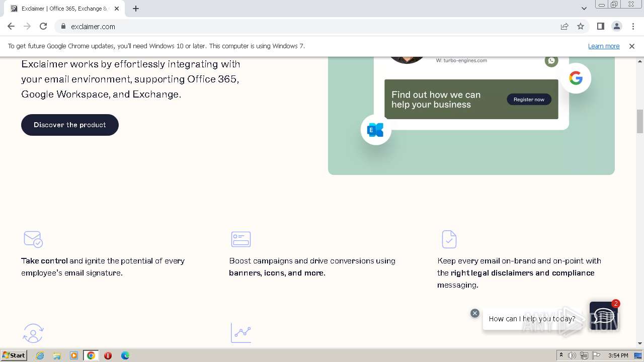644x362 pixels.
Task: Close the How can I help popup
Action: click(475, 313)
